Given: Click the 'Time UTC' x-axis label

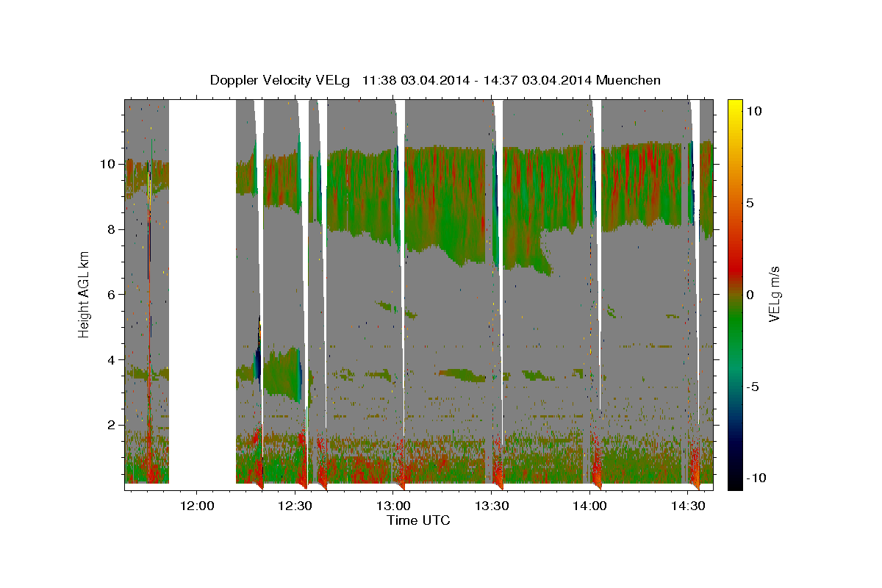Looking at the screenshot, I should [418, 520].
